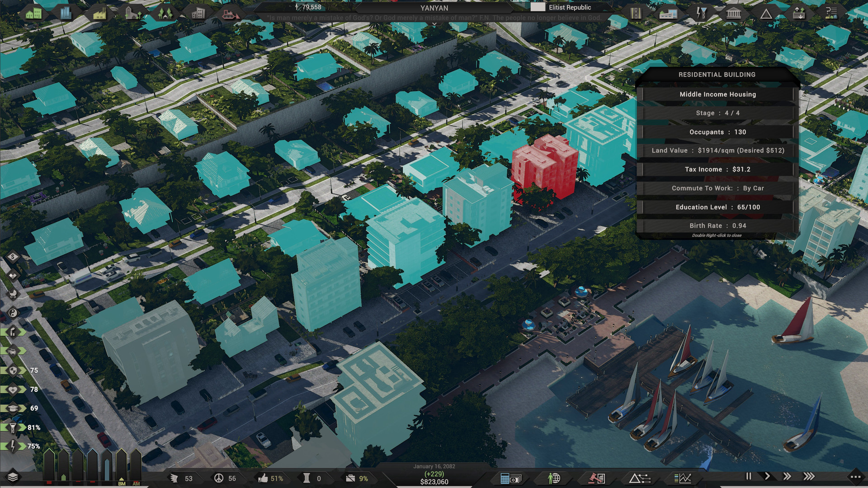This screenshot has width=868, height=488.
Task: Set simulation to fastest triple-arrow speed
Action: [809, 476]
